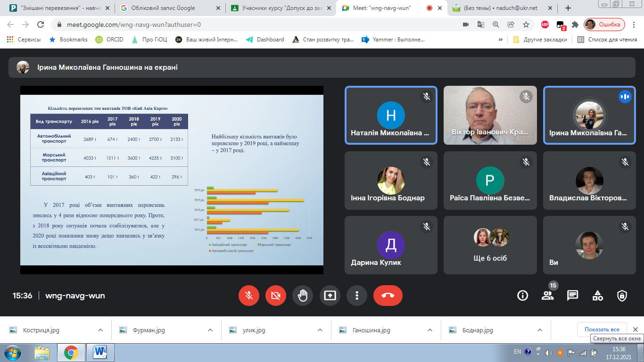
Task: Expand options for Ганошина.jpg download
Action: click(x=429, y=330)
